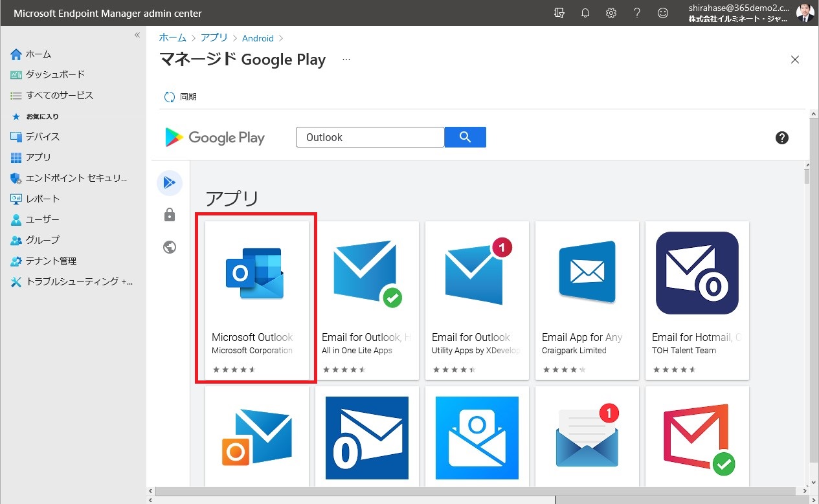819x504 pixels.
Task: Click the TOH Talent Team publisher text
Action: [684, 351]
